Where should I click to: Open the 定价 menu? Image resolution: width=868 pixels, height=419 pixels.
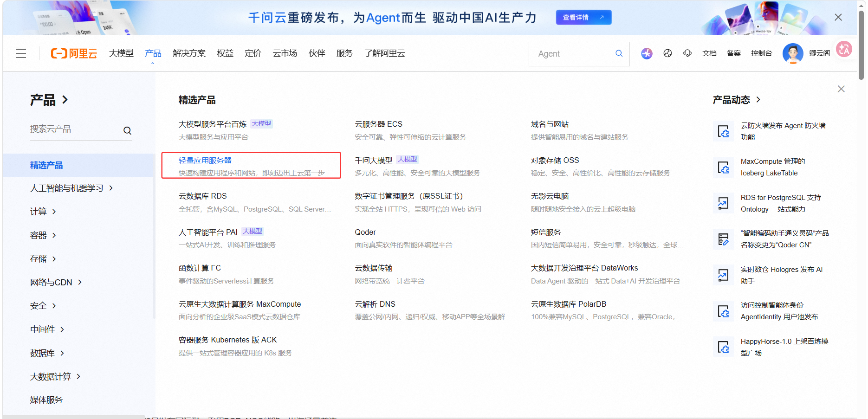(253, 53)
